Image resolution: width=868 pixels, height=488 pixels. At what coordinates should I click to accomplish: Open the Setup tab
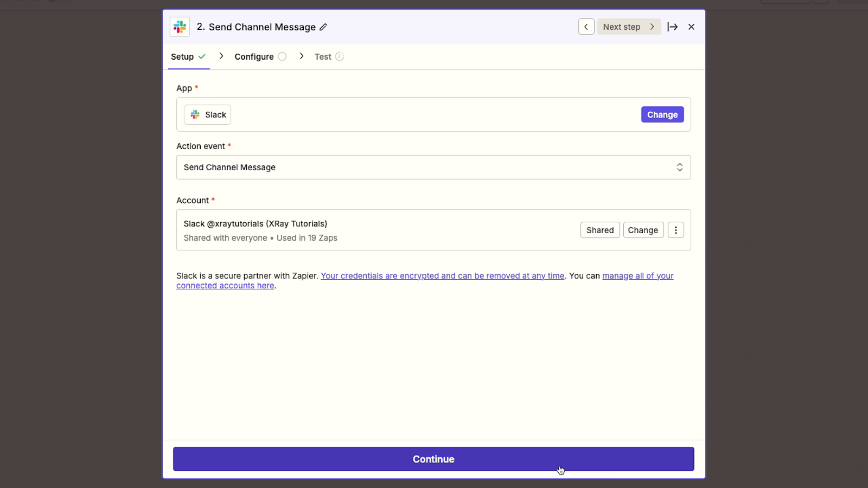coord(188,56)
